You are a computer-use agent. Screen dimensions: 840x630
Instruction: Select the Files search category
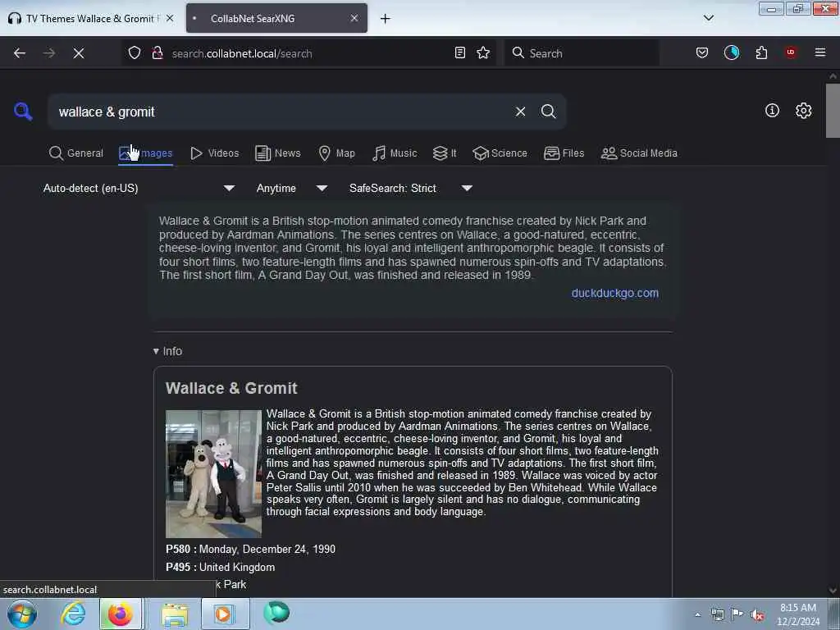[564, 153]
